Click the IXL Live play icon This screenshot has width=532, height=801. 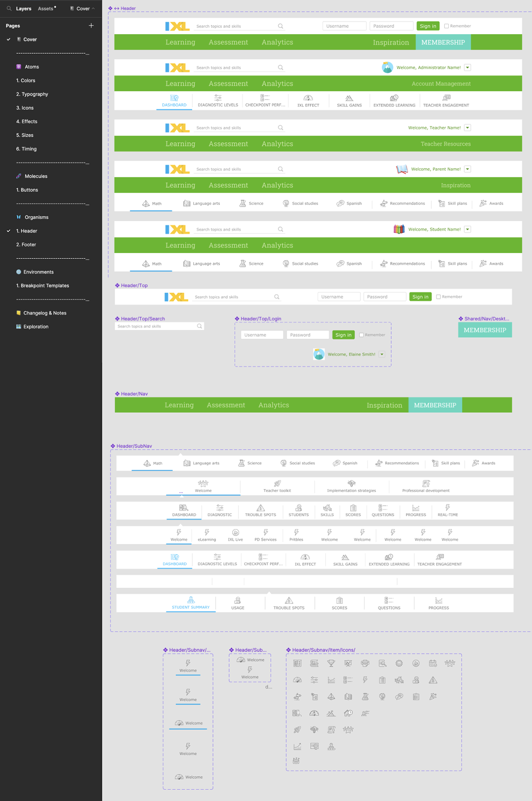pos(235,532)
